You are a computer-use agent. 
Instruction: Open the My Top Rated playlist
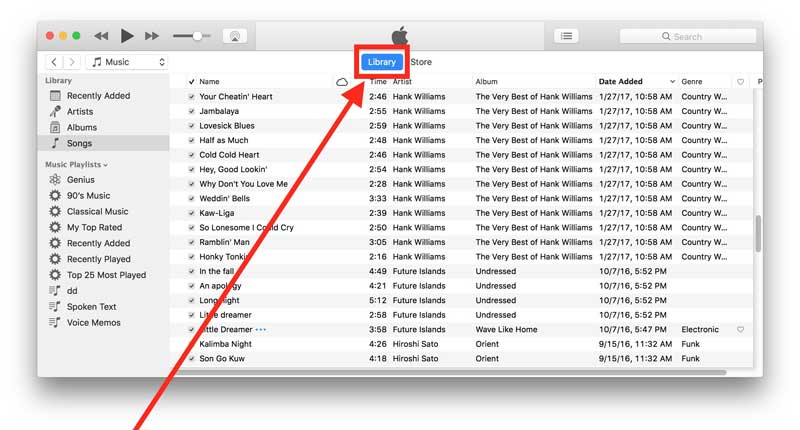94,227
